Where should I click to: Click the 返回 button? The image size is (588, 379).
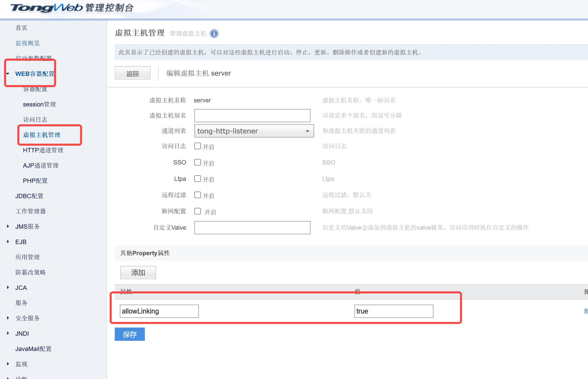click(x=132, y=73)
